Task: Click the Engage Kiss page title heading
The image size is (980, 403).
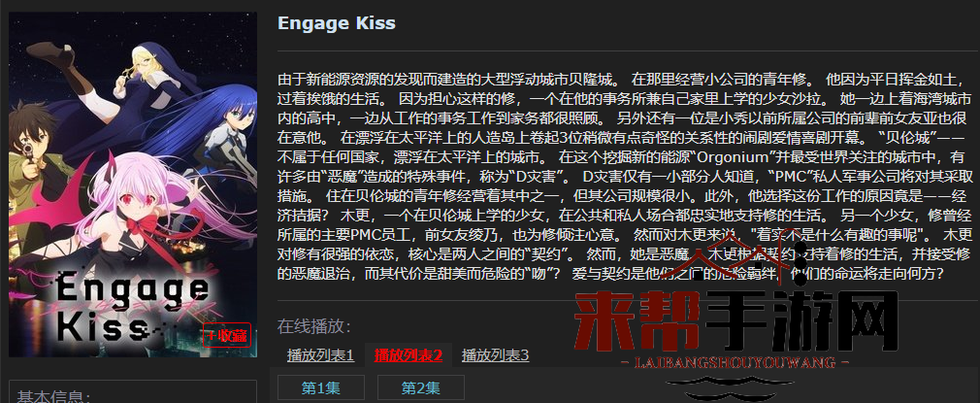Action: pos(337,23)
